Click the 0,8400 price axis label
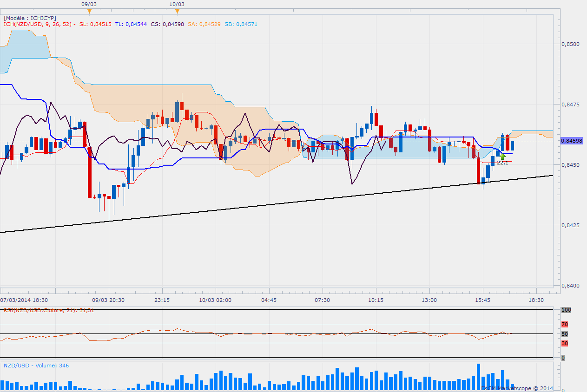587x392 pixels. coord(570,286)
